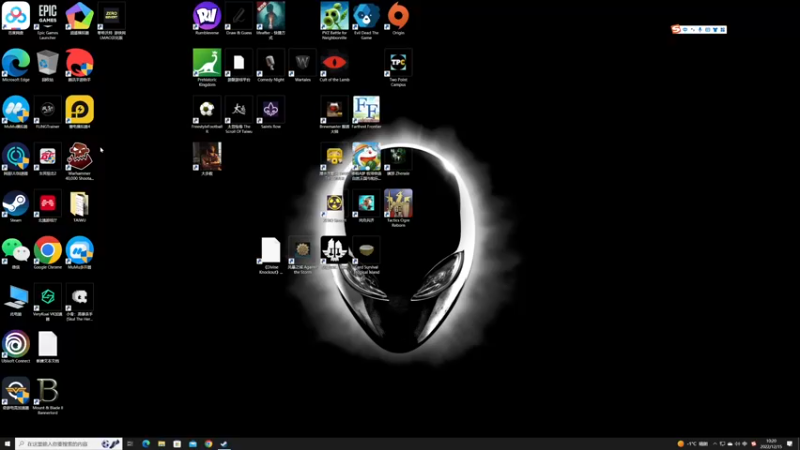This screenshot has height=450, width=800.
Task: Open Task View on the taskbar
Action: click(130, 444)
